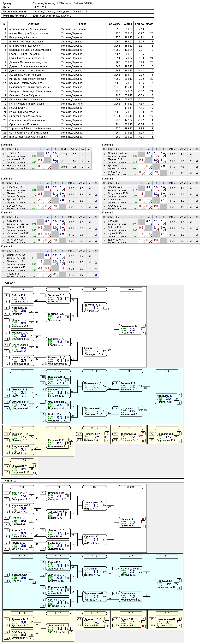Click the 'Финал-2' bracket heading
This screenshot has width=202, height=644.
(x=10, y=480)
